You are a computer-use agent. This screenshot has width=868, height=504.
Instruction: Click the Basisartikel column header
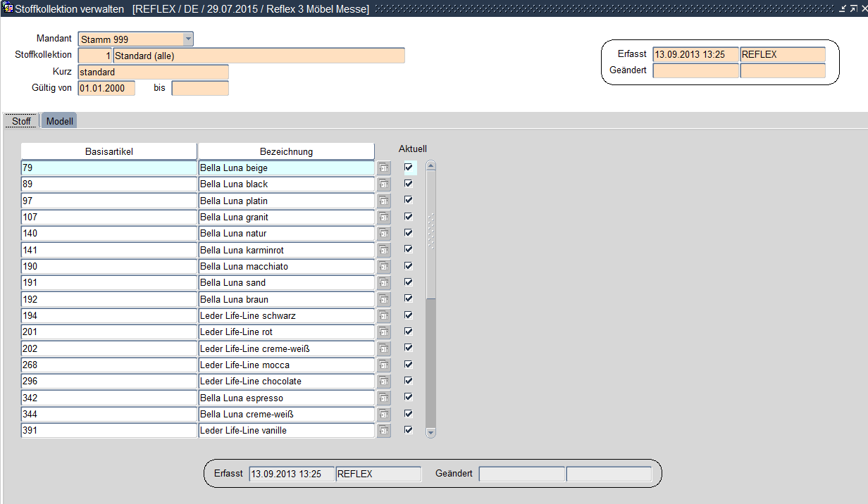[109, 151]
